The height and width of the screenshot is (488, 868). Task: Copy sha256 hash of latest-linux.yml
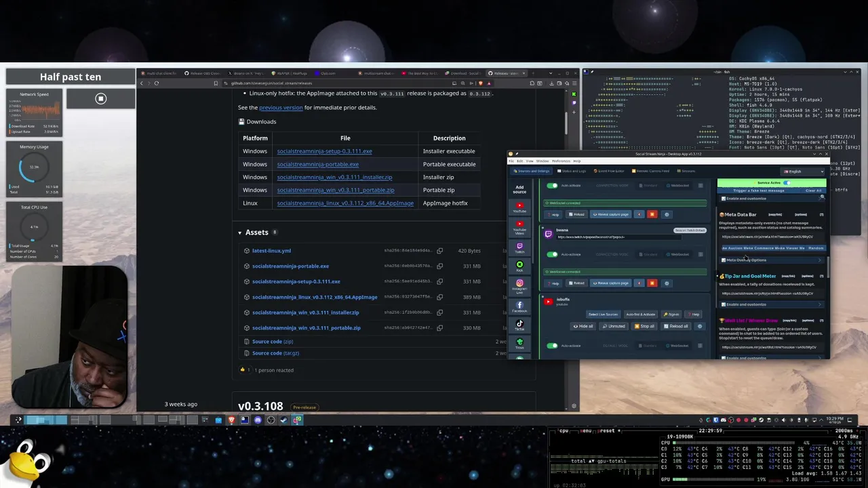pos(439,251)
